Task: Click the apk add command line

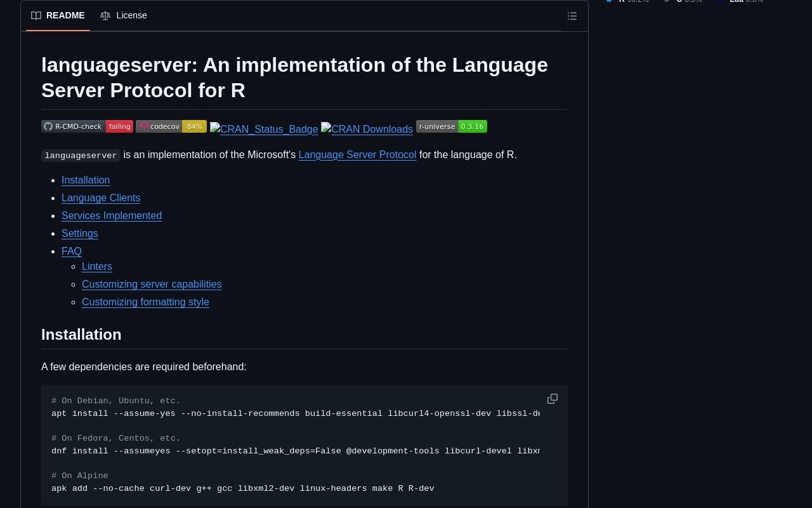Action: tap(243, 488)
